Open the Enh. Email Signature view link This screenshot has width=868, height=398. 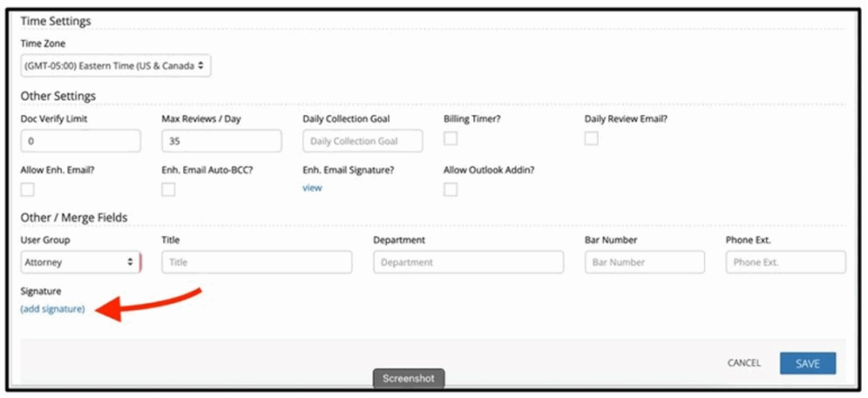(312, 188)
